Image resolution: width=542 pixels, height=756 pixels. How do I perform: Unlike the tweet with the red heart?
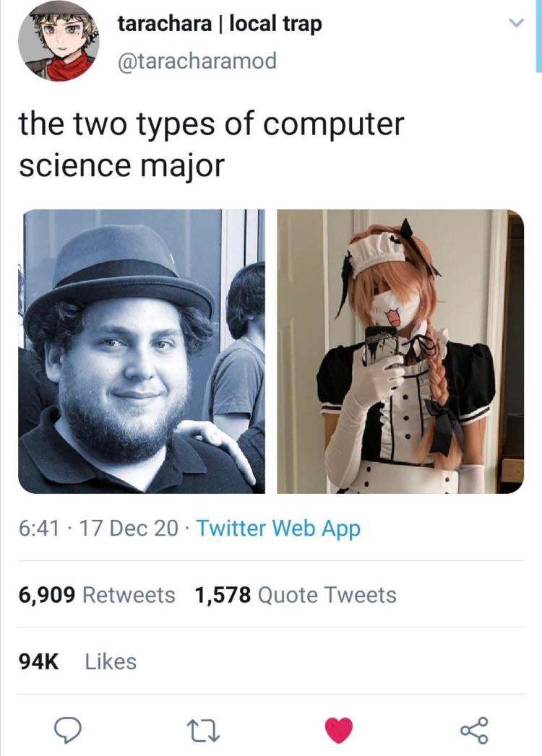[339, 729]
